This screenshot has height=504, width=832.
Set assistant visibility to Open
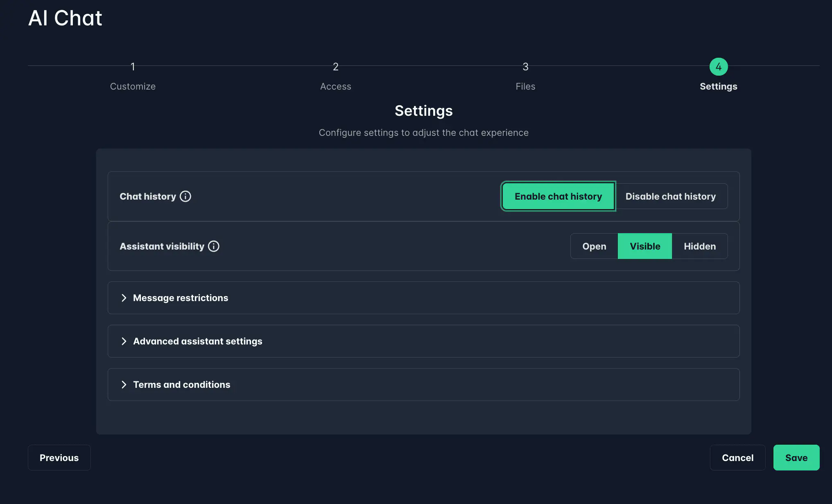(594, 246)
